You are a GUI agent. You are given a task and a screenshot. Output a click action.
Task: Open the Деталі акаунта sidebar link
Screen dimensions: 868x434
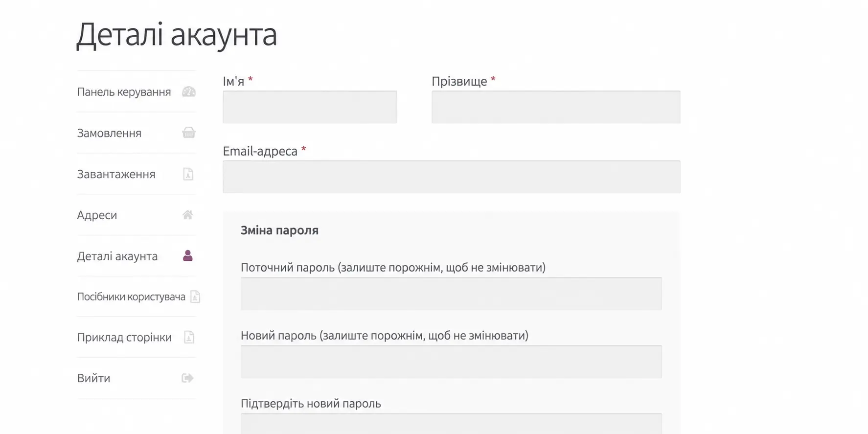tap(117, 256)
